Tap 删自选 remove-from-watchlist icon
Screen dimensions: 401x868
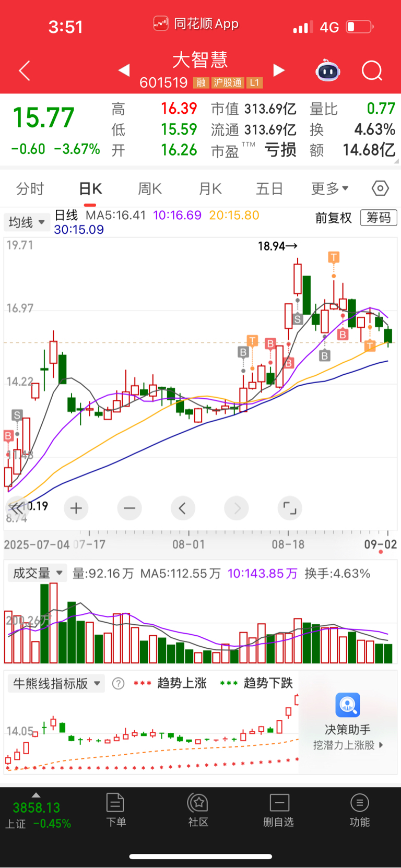click(279, 802)
